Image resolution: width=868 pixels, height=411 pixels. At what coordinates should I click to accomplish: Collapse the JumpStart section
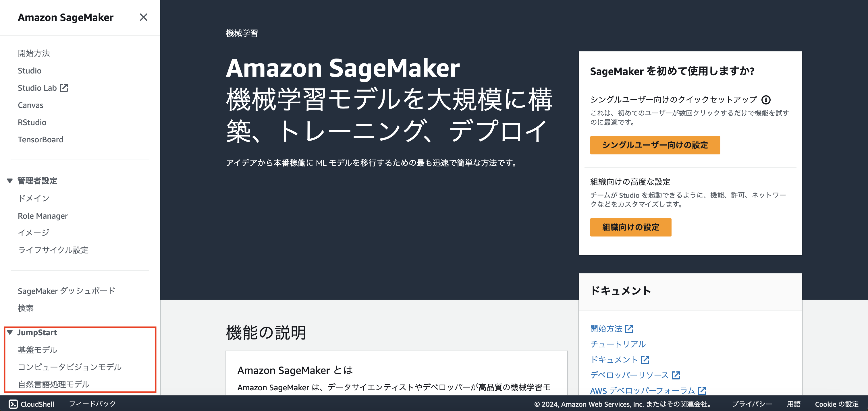pyautogui.click(x=10, y=332)
